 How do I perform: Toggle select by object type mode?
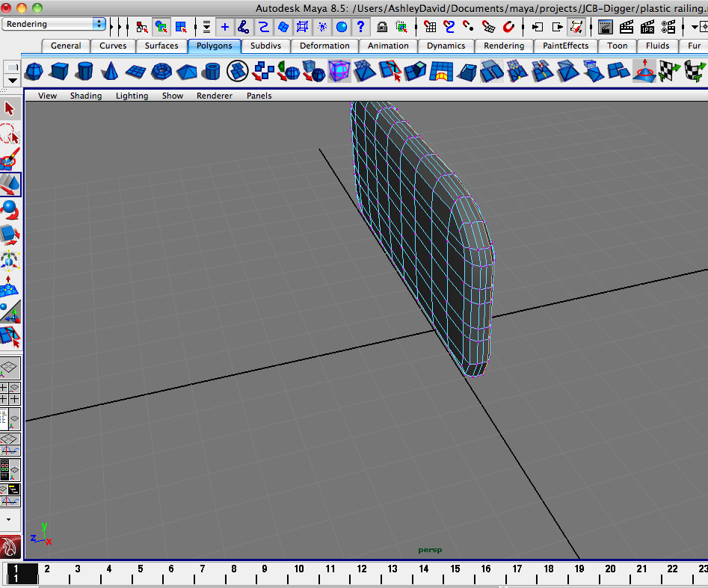click(161, 27)
